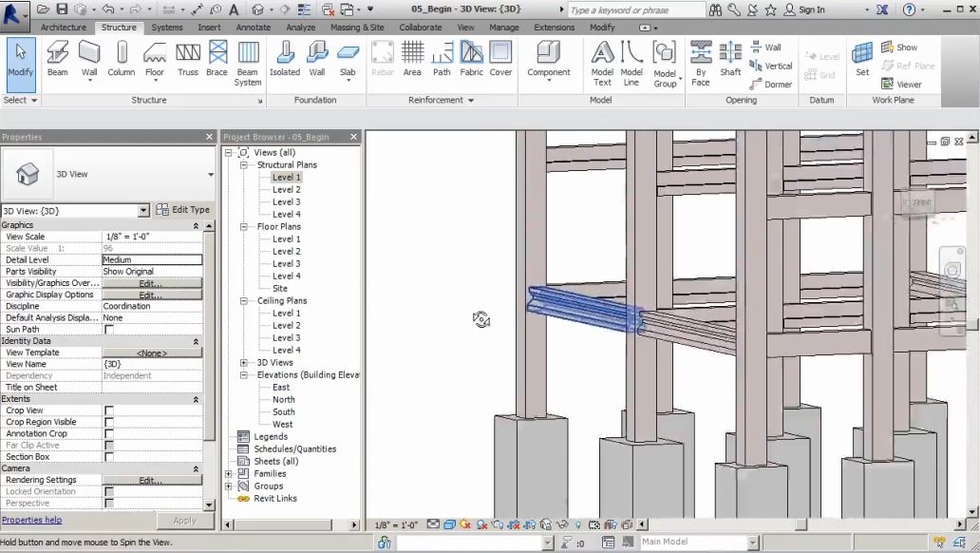Select the Area reinforcement tool

tap(412, 59)
